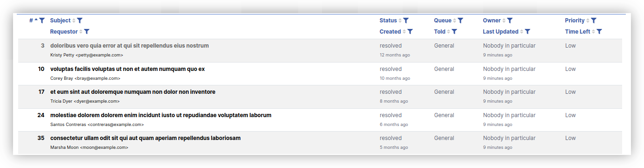Image resolution: width=644 pixels, height=168 pixels.
Task: Click the '5 months ago' created value
Action: tap(394, 147)
